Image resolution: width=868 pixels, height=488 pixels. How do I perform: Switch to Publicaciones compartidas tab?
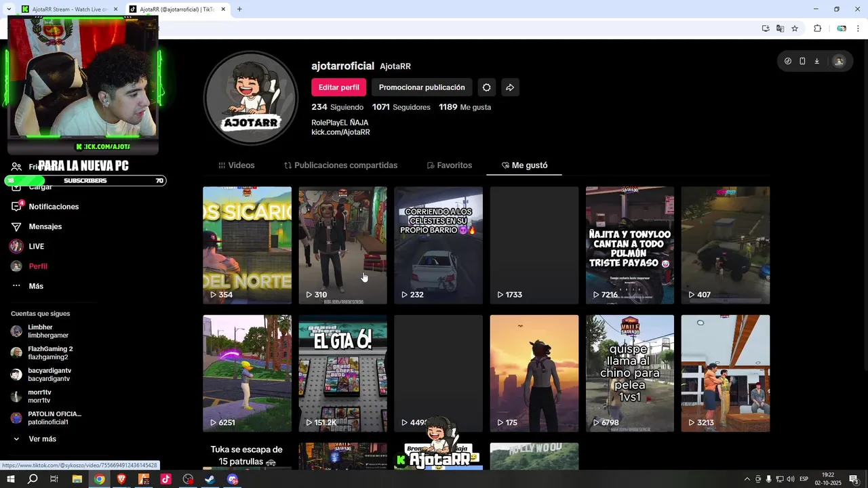[340, 165]
